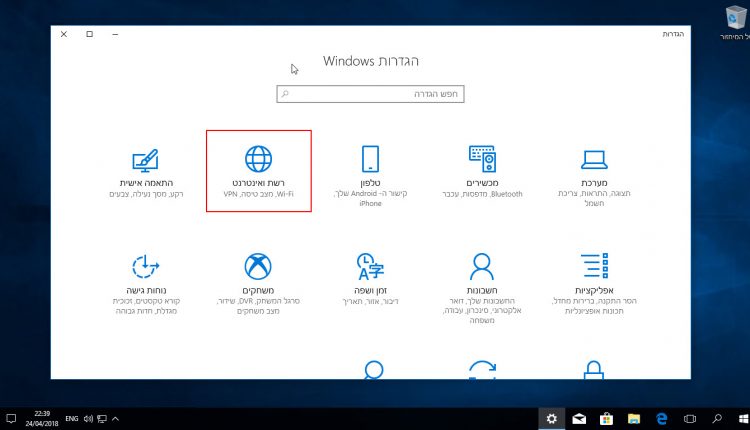Click the volume speaker tray icon
750x430 pixels.
pos(88,419)
